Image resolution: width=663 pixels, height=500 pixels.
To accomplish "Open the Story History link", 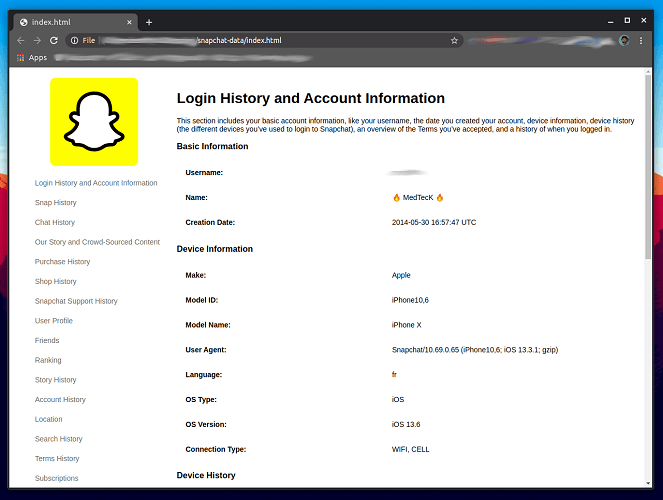I will [55, 380].
